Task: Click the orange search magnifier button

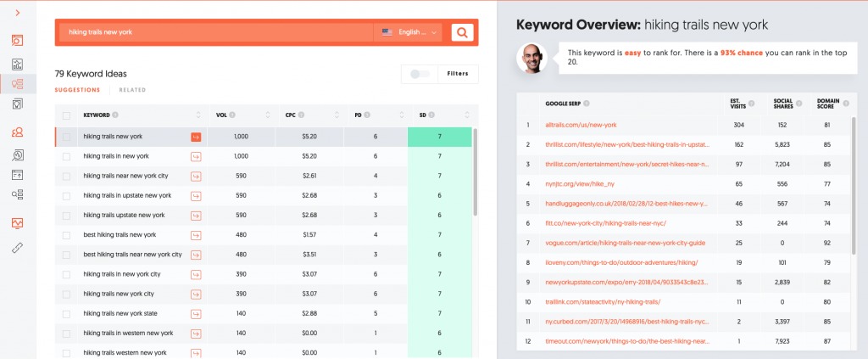Action: point(462,32)
